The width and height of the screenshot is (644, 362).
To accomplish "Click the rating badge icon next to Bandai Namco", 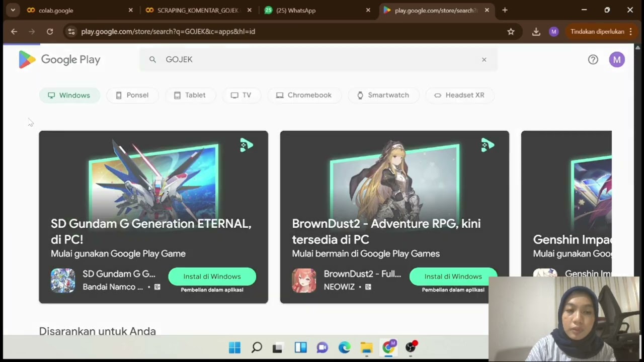I will [x=157, y=287].
